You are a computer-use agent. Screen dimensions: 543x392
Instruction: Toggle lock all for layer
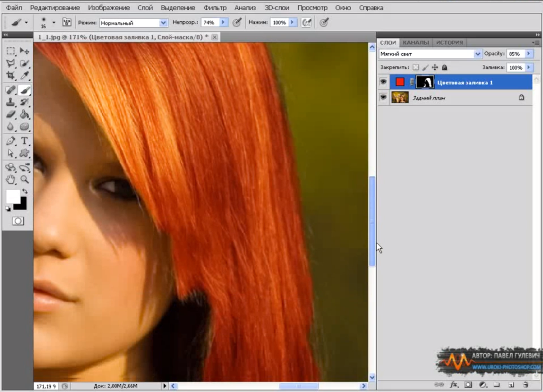[x=445, y=67]
